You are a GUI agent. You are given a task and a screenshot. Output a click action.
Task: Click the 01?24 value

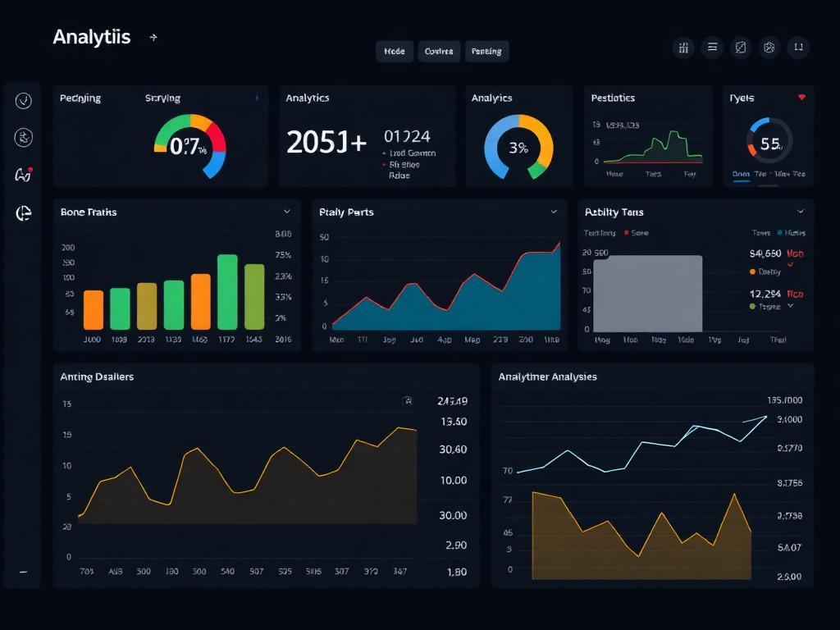[x=407, y=137]
